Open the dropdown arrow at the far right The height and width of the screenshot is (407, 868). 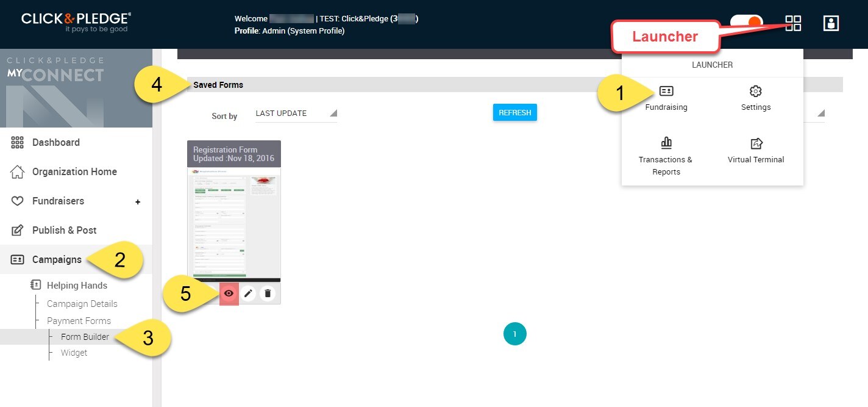820,113
